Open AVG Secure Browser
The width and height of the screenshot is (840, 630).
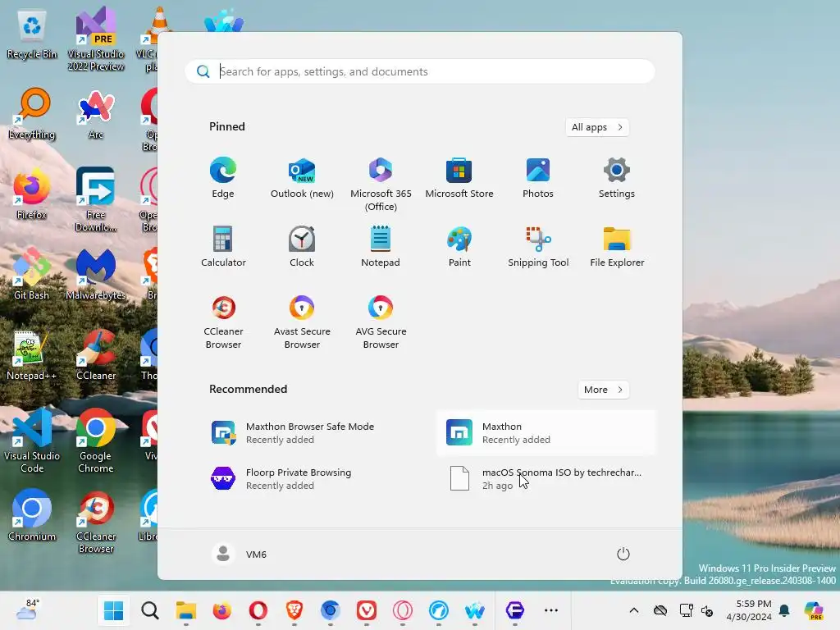pyautogui.click(x=381, y=322)
